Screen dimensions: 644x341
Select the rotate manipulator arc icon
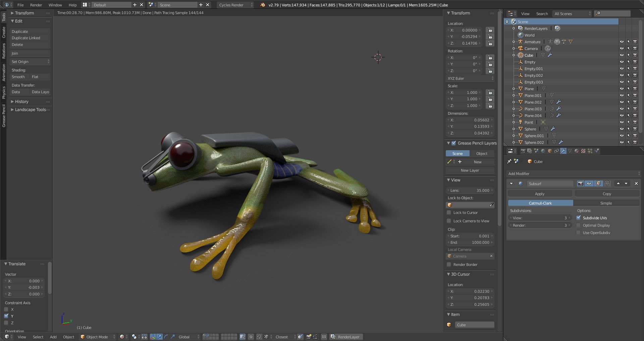pyautogui.click(x=166, y=337)
